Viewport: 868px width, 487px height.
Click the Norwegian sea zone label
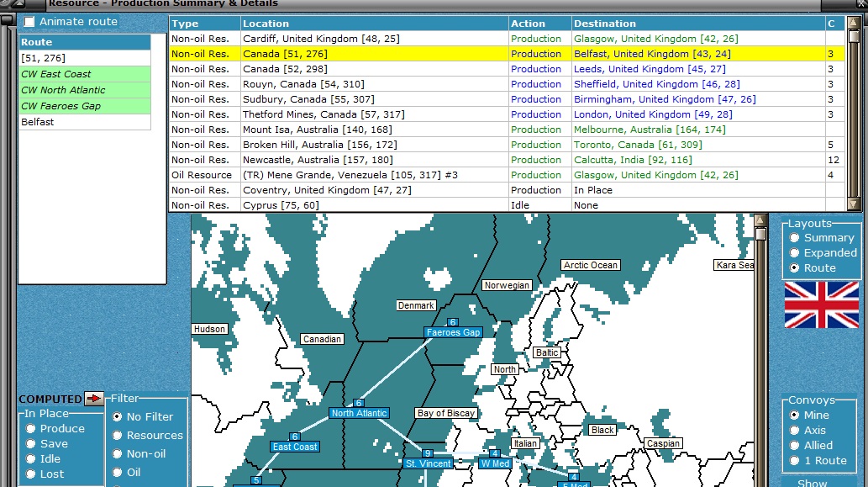tap(507, 285)
